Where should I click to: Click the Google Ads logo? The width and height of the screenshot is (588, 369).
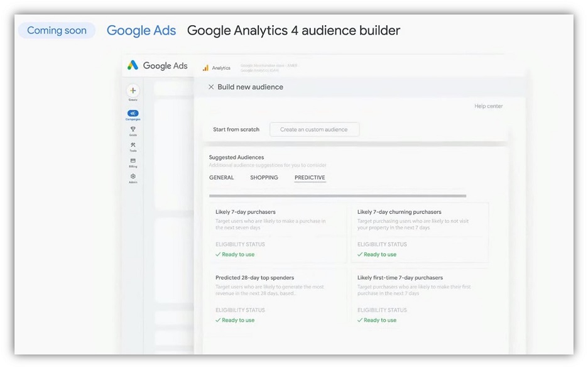[x=156, y=65]
